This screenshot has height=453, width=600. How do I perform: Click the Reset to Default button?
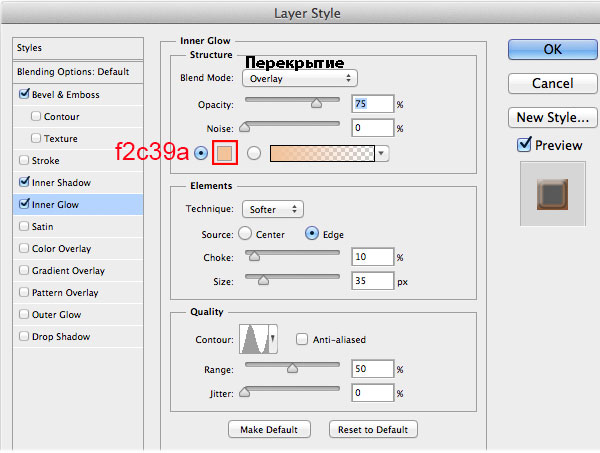(x=373, y=429)
